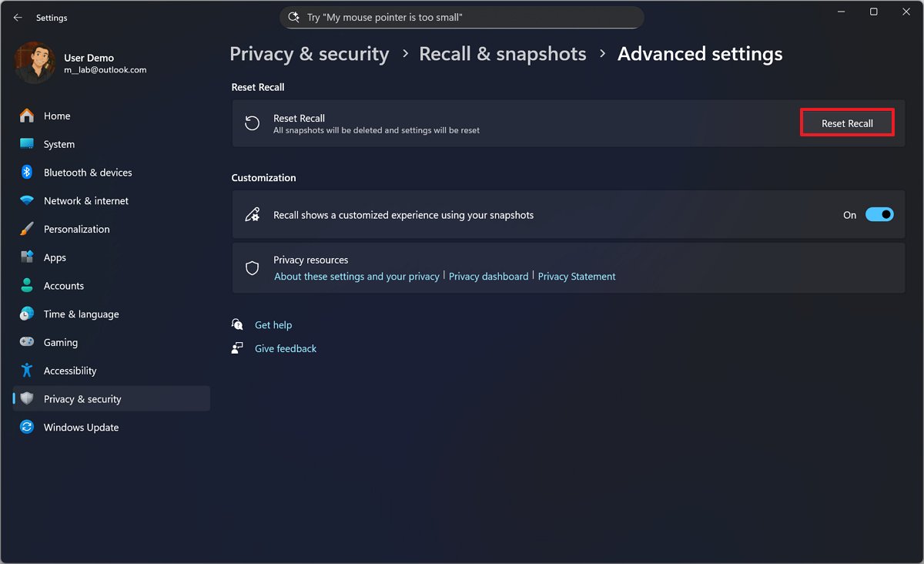924x564 pixels.
Task: Open Accessibility settings
Action: click(70, 371)
